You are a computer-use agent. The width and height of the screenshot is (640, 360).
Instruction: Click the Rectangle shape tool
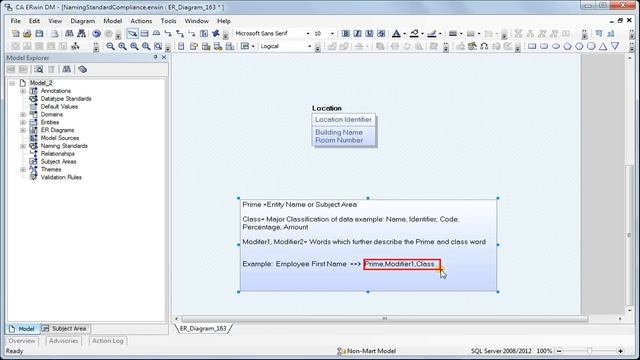[x=532, y=46]
